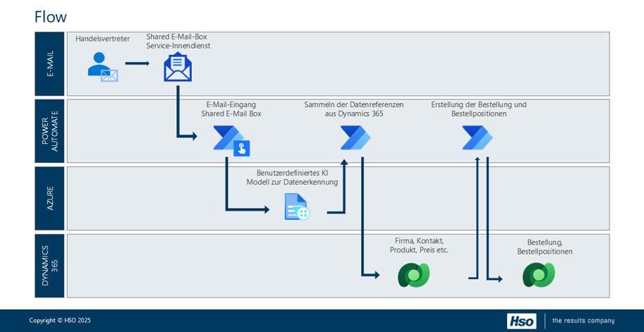
Task: Click the Handelsvertreter person-with-mail icon
Action: (x=103, y=67)
